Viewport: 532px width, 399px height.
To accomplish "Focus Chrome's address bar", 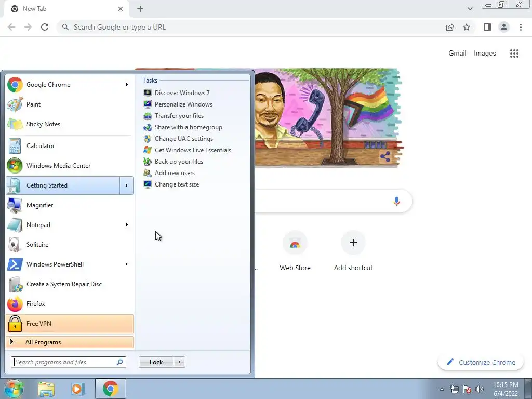I will (x=251, y=27).
